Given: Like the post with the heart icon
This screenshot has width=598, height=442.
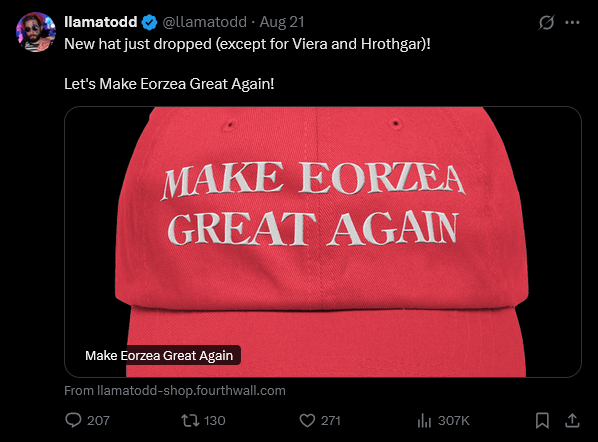Looking at the screenshot, I should [x=307, y=420].
